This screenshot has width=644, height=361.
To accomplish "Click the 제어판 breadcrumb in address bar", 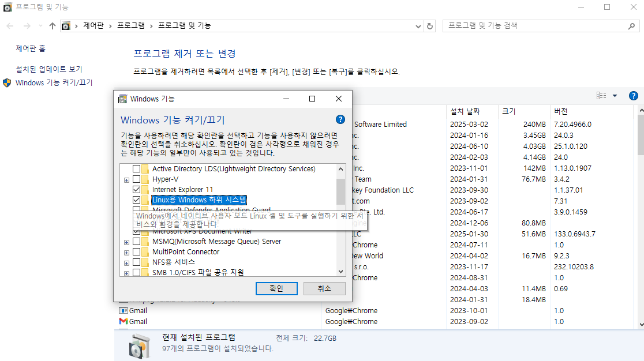I will (x=93, y=25).
